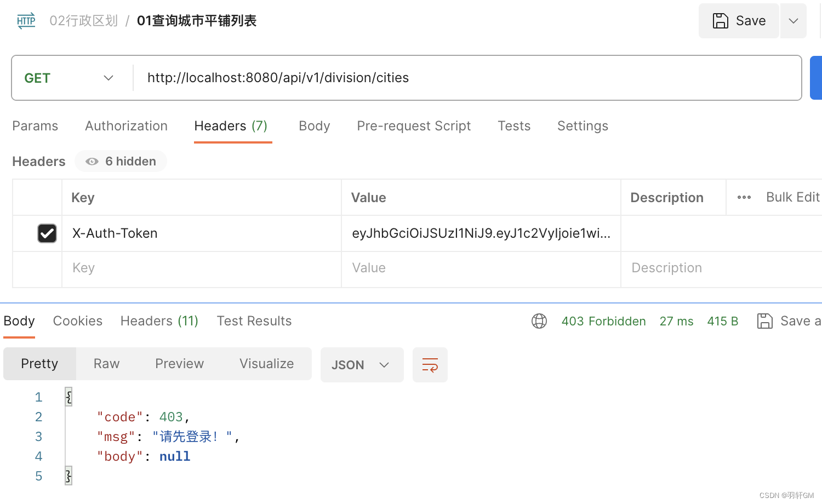Switch to the Preview view

179,364
